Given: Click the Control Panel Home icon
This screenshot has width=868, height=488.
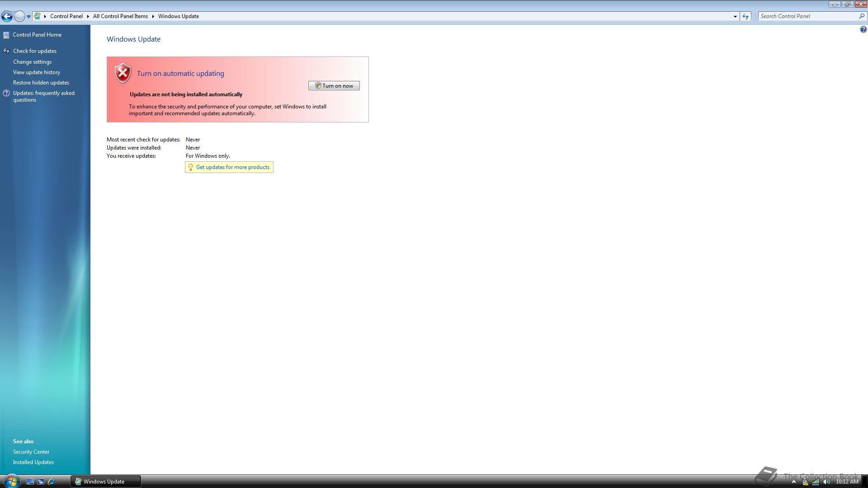Looking at the screenshot, I should (x=6, y=35).
